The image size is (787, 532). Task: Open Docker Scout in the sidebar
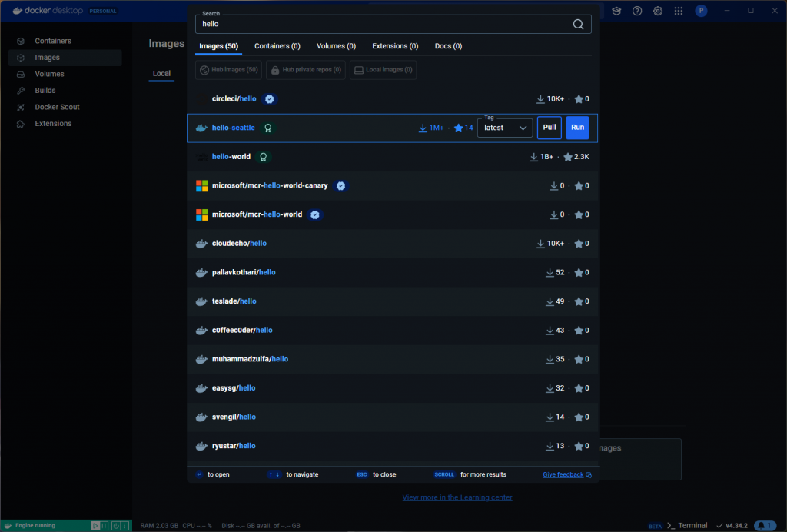point(65,108)
